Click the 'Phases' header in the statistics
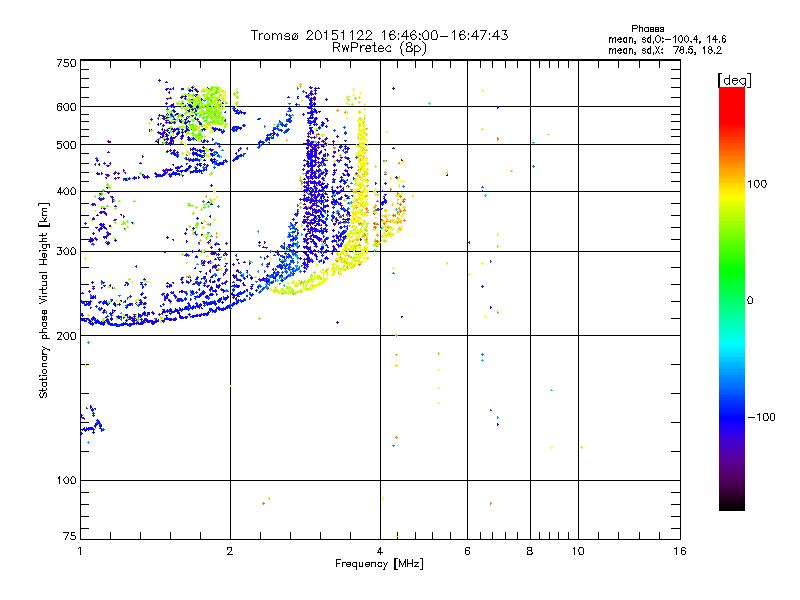This screenshot has height=600, width=800. (647, 29)
